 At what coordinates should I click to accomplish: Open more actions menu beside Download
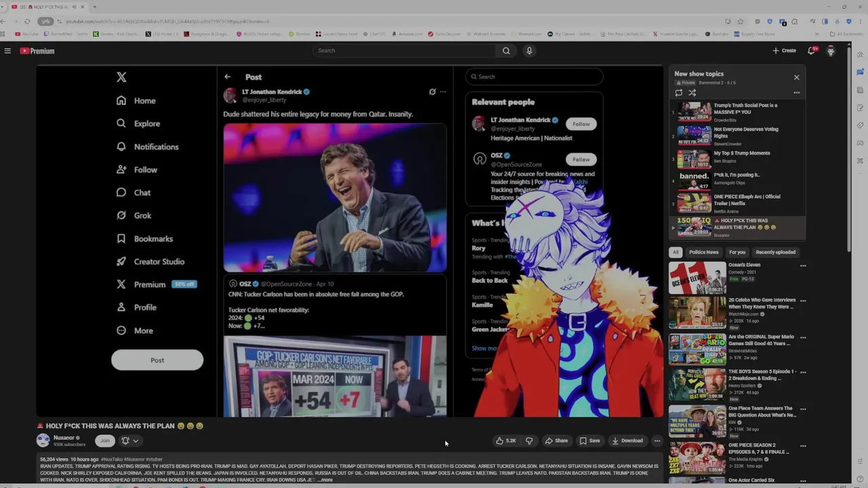656,441
